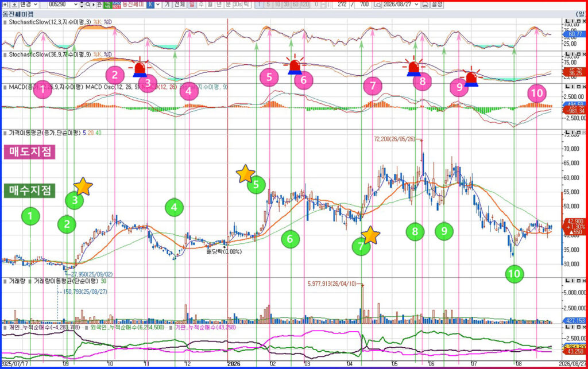
Task: Switch the chart to monthly (월) period
Action: 210,5
